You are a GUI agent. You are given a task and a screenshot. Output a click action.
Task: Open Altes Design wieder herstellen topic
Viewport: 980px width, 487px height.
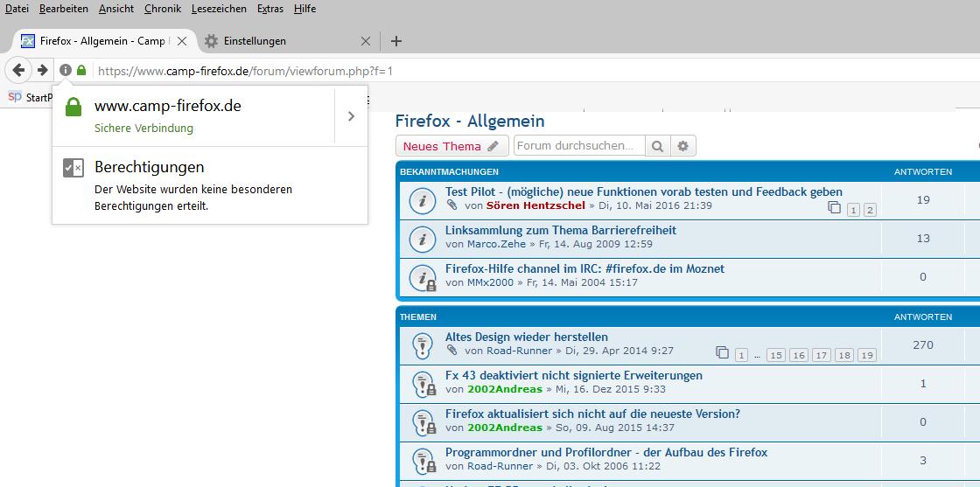tap(526, 337)
